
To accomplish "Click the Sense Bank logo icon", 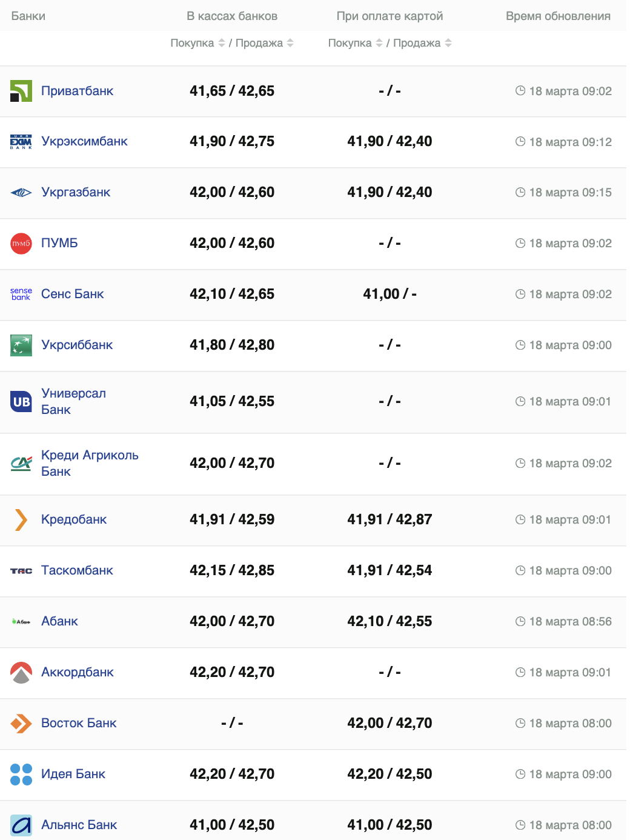I will pos(21,295).
